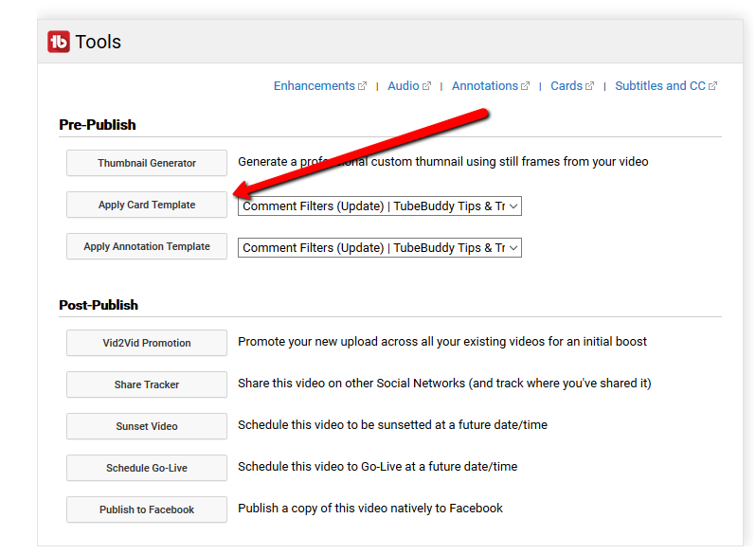The height and width of the screenshot is (554, 756).
Task: Click the Schedule Go-Live button
Action: click(x=147, y=468)
